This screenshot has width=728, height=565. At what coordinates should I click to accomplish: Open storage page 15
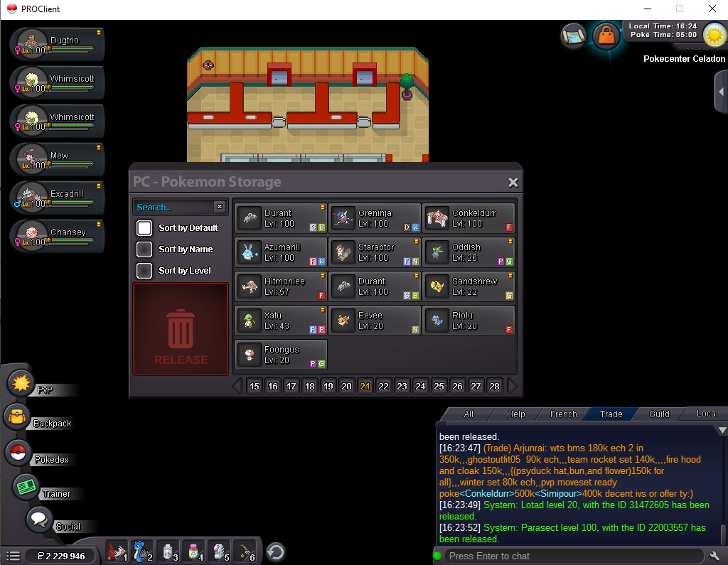(255, 387)
